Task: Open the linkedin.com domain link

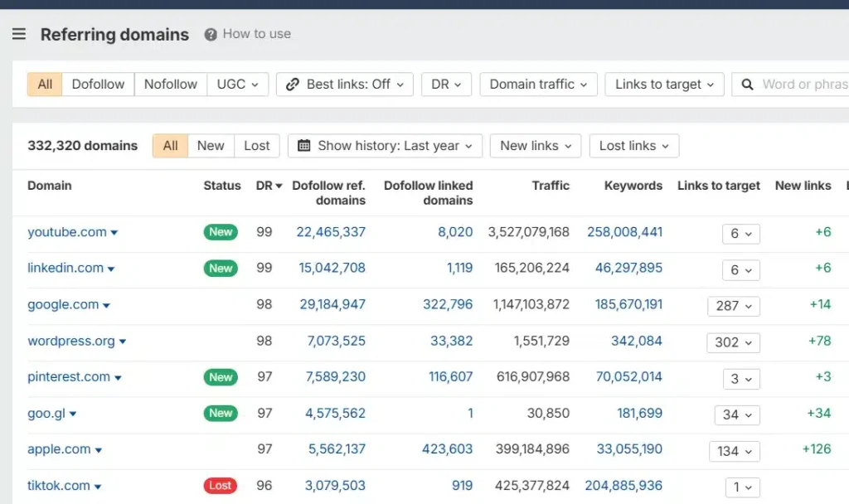Action: 65,268
